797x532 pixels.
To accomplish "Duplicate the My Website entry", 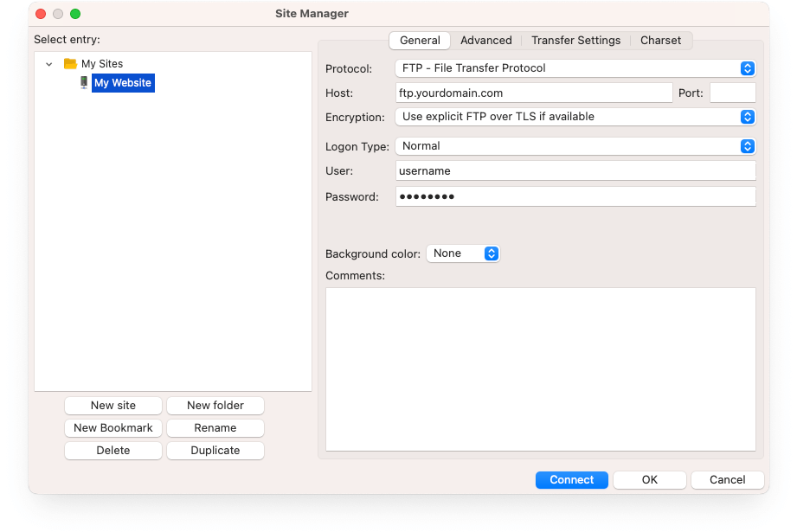I will click(215, 450).
